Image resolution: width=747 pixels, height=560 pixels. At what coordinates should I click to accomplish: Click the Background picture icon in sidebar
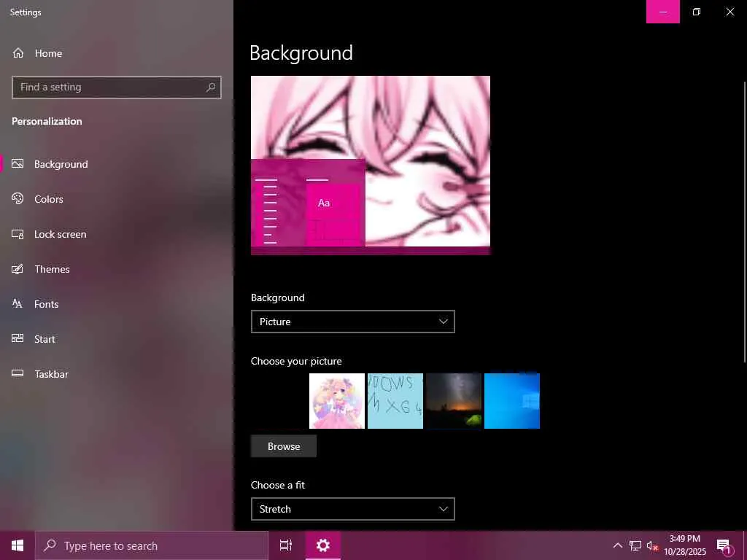click(x=18, y=164)
